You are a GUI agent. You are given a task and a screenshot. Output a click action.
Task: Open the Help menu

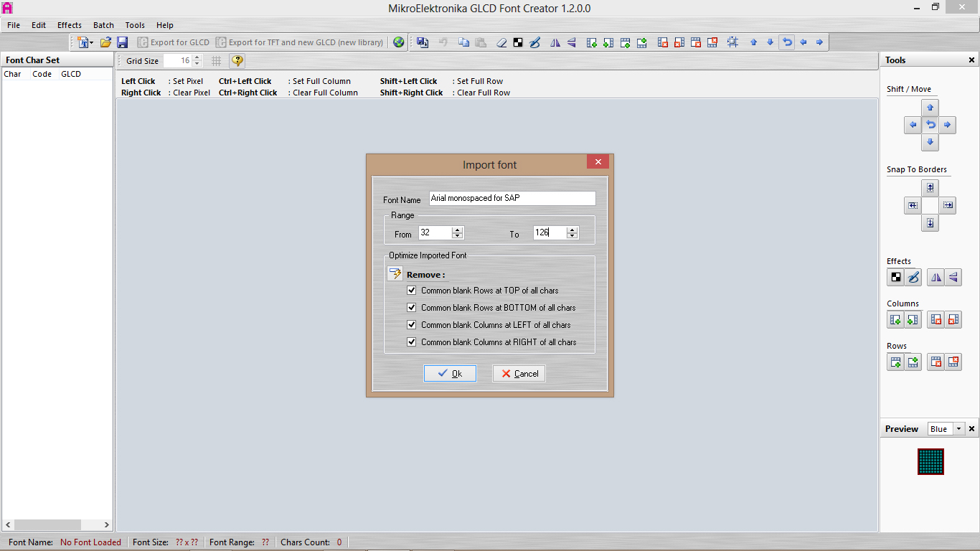pyautogui.click(x=165, y=25)
